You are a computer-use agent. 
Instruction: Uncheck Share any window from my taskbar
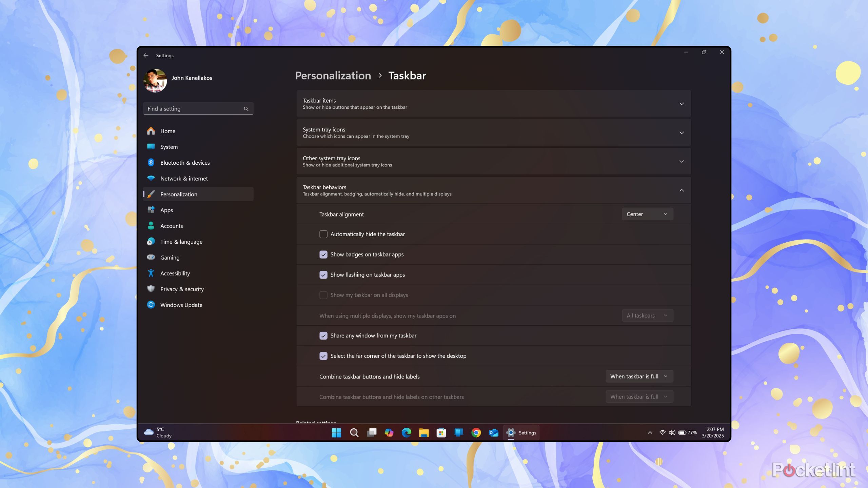(323, 335)
